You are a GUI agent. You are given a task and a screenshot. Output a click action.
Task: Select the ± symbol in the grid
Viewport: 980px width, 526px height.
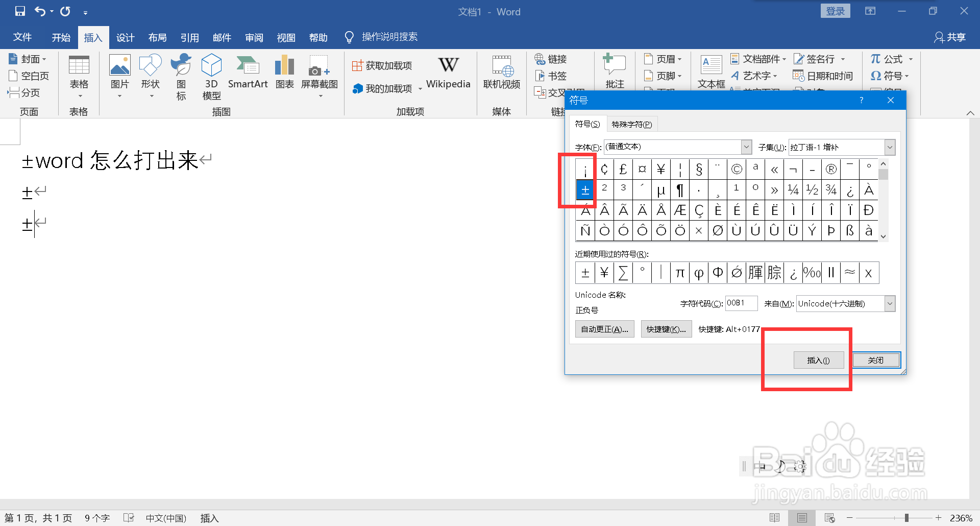[x=585, y=189]
